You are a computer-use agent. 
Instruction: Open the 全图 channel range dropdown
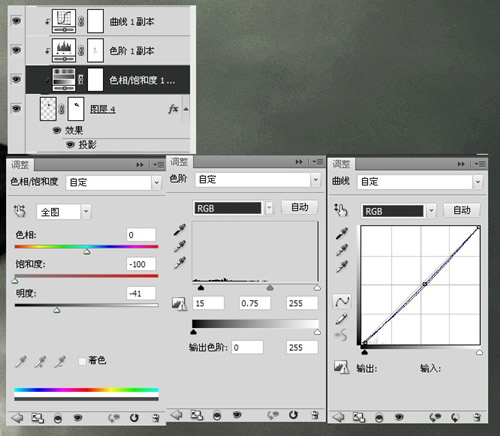coord(64,212)
